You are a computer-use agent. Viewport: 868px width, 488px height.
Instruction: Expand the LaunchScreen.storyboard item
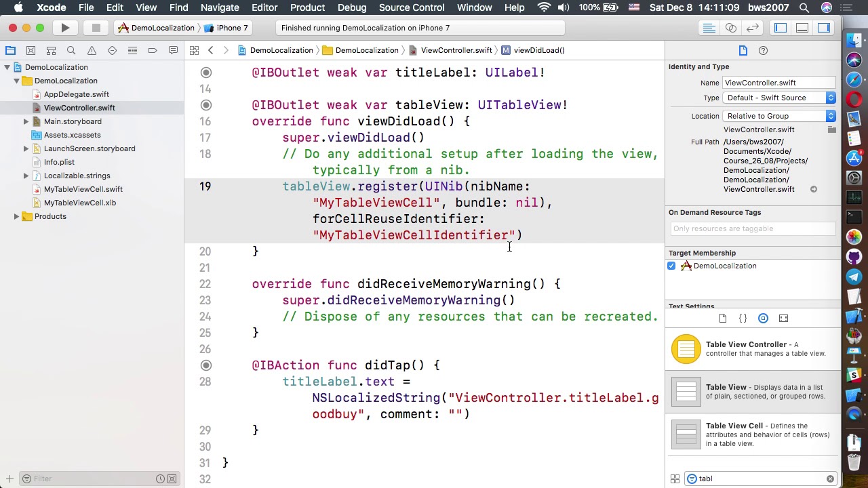pos(26,148)
